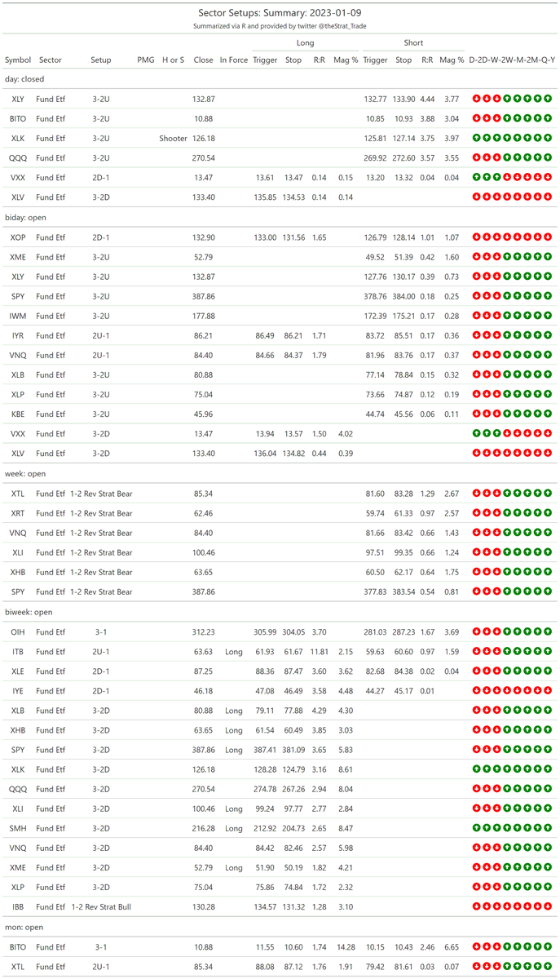Click the 'Sector' column header
The width and height of the screenshot is (560, 979).
pyautogui.click(x=51, y=60)
